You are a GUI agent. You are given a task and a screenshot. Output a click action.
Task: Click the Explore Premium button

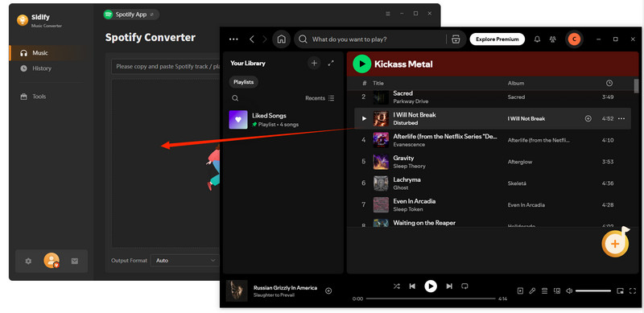(497, 39)
